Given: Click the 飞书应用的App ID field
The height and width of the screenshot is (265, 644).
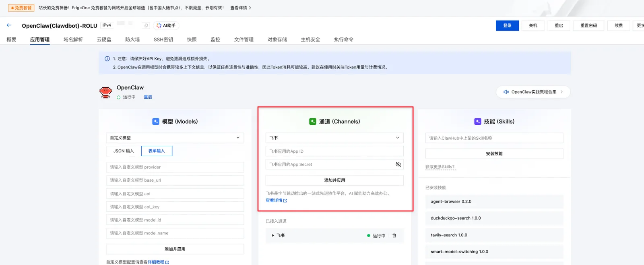Looking at the screenshot, I should [x=334, y=151].
